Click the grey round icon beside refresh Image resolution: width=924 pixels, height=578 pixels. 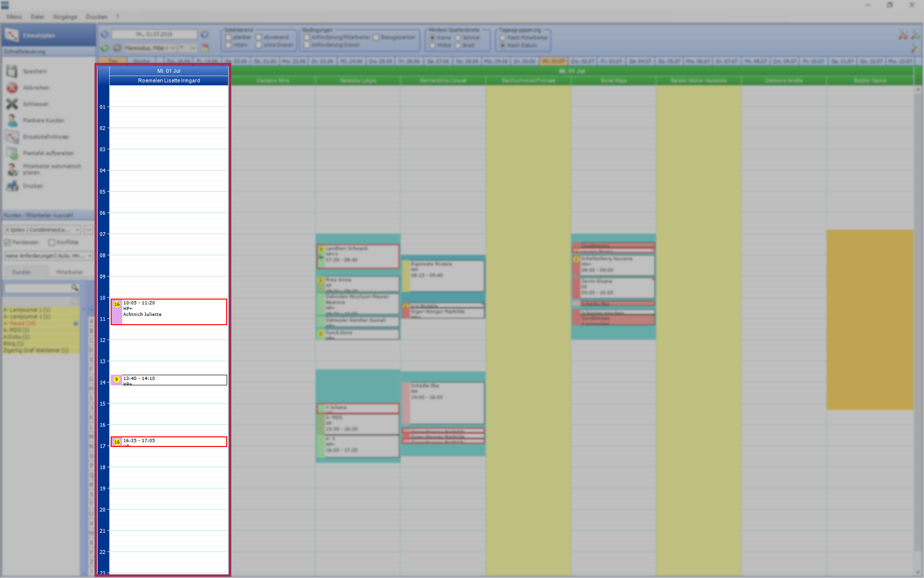(117, 48)
